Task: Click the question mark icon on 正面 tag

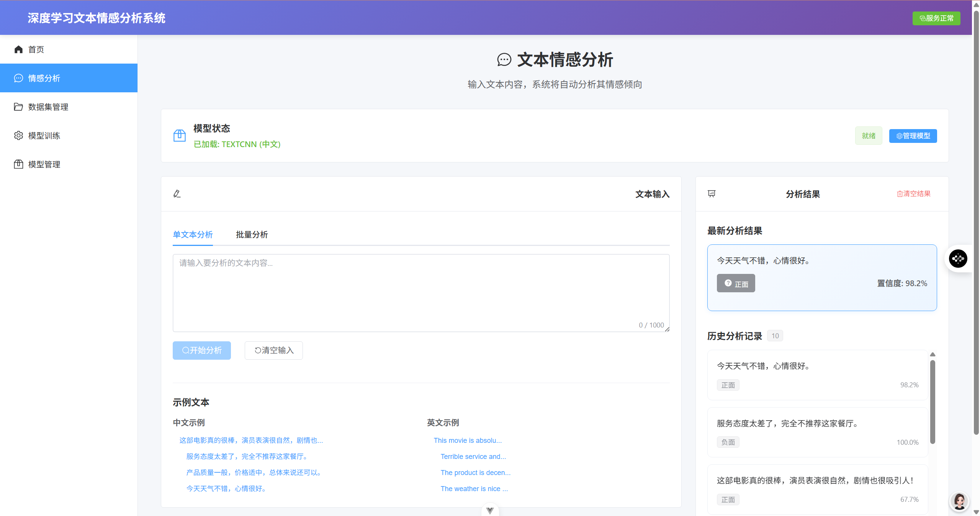Action: pyautogui.click(x=728, y=283)
